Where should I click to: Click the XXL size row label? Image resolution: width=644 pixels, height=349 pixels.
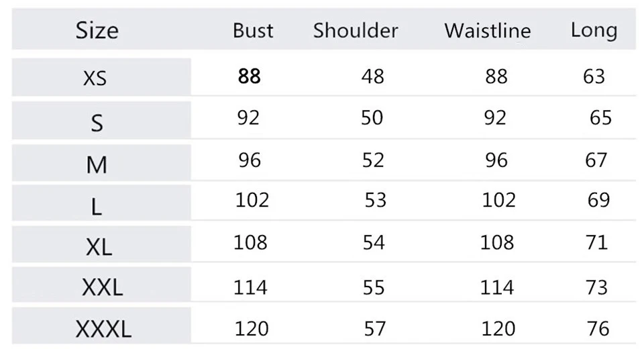click(102, 288)
